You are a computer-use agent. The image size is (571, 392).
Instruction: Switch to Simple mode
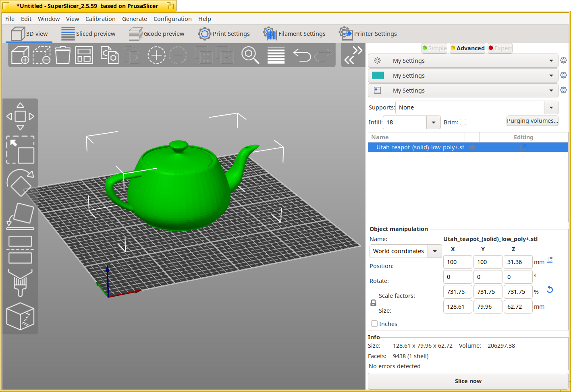pyautogui.click(x=434, y=48)
